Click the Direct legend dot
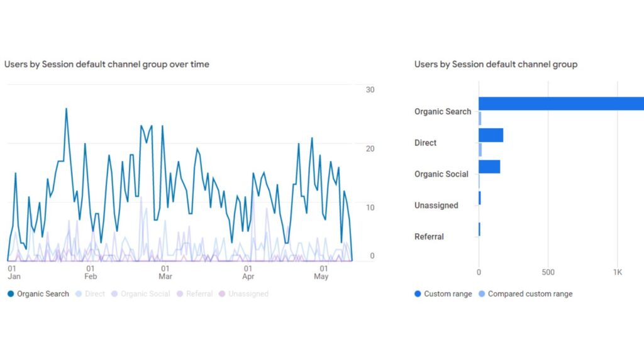 tap(78, 293)
